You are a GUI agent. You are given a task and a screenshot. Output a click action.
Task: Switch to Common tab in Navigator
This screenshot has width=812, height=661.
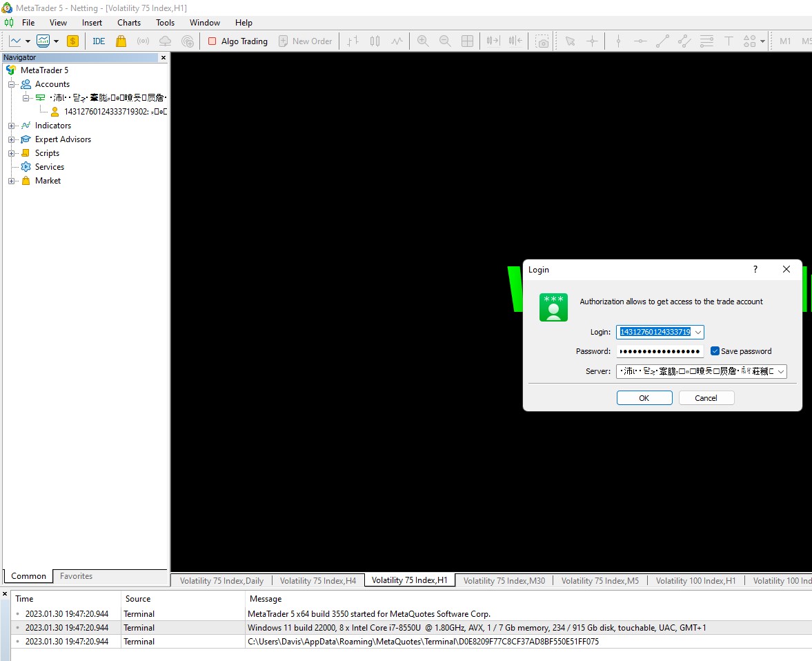(28, 576)
